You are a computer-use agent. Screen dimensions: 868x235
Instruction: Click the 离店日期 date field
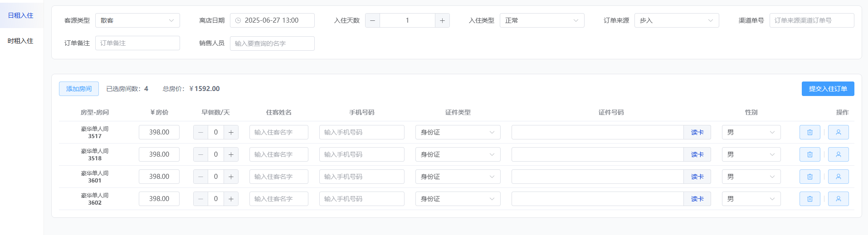[272, 20]
